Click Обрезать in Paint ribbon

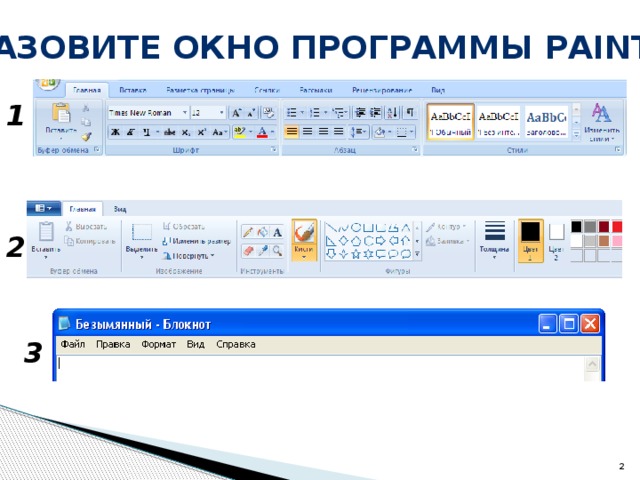click(x=184, y=227)
